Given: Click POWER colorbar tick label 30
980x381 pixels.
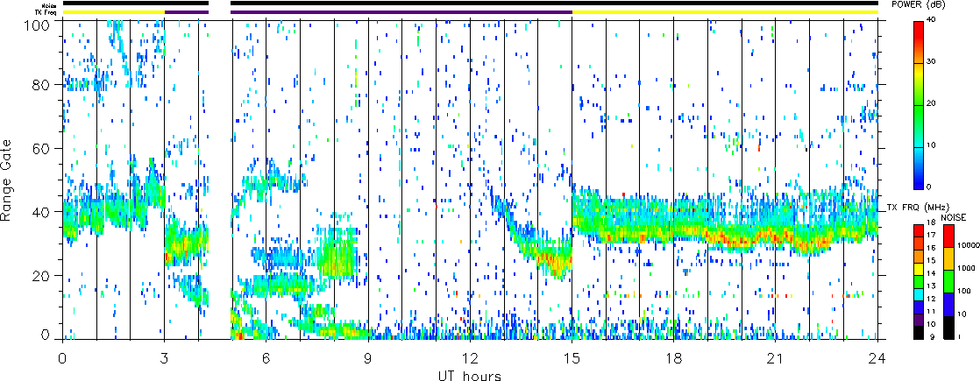Looking at the screenshot, I should pos(931,63).
